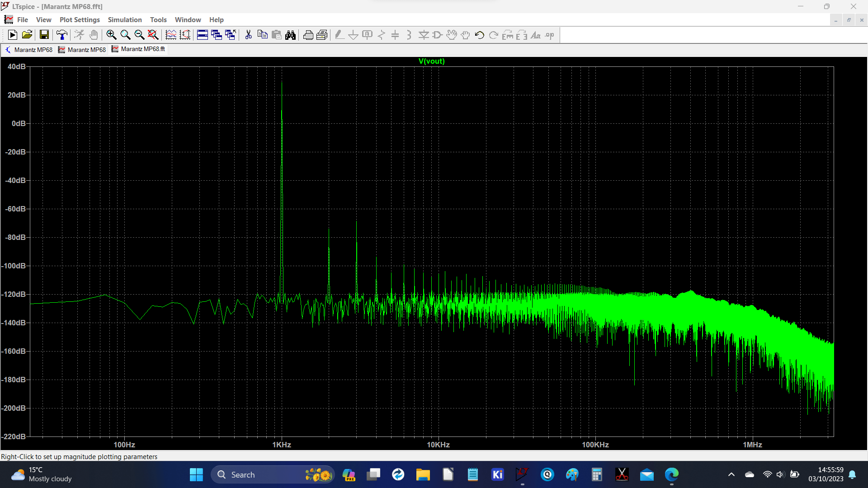Open the Help menu

(x=217, y=20)
